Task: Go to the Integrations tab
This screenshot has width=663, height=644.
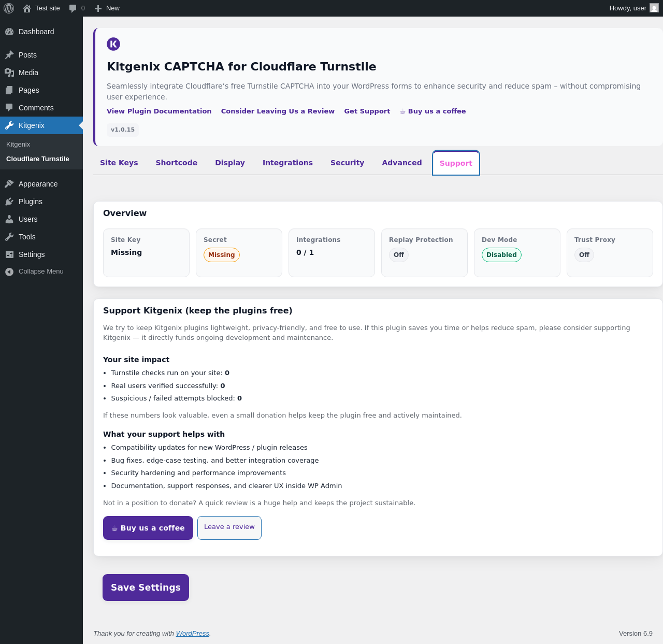Action: point(287,163)
